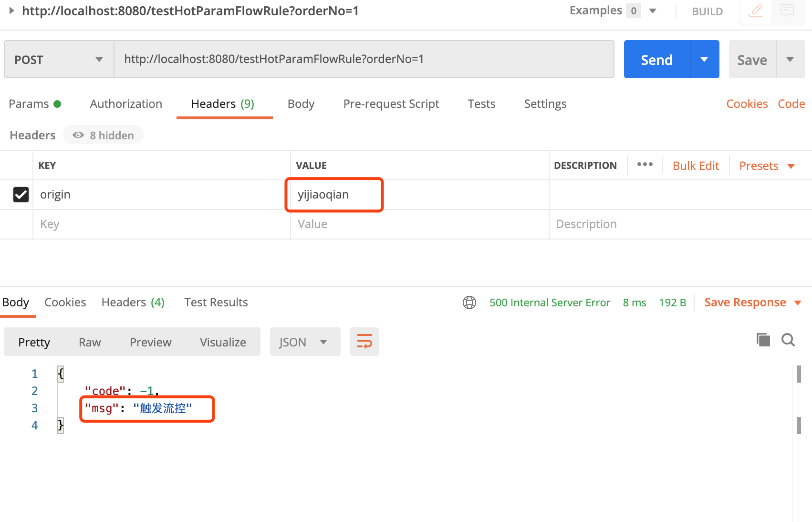Click the pencil edit icon
The image size is (812, 522).
756,10
